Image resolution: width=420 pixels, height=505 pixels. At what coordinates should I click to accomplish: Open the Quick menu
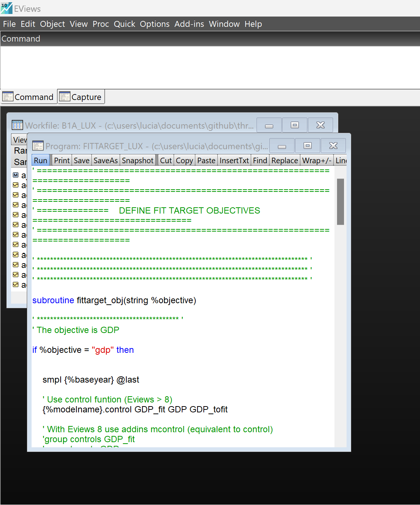click(124, 24)
